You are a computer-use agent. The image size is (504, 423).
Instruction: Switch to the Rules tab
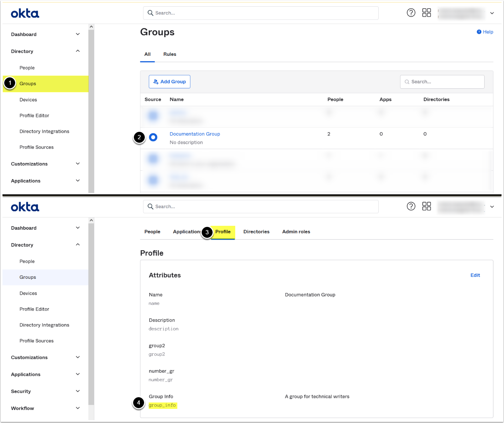pyautogui.click(x=170, y=54)
